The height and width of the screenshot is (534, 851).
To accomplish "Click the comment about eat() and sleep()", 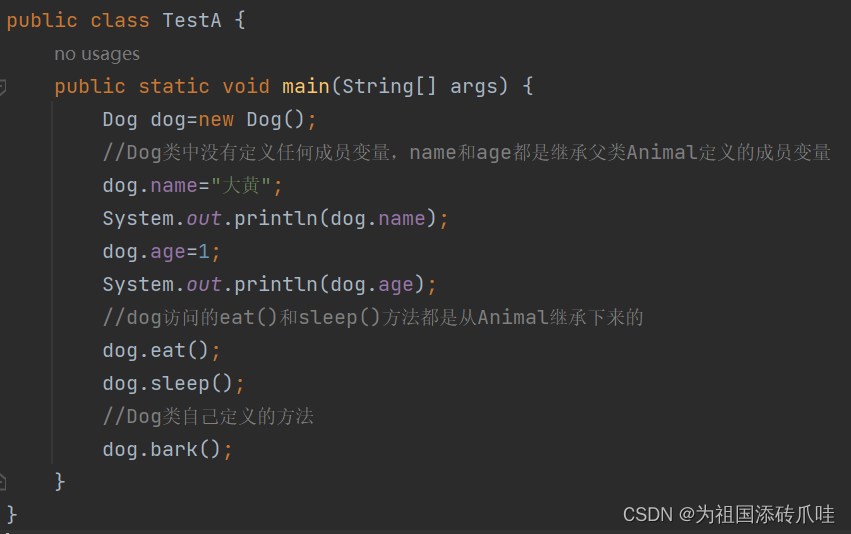I will coord(372,318).
